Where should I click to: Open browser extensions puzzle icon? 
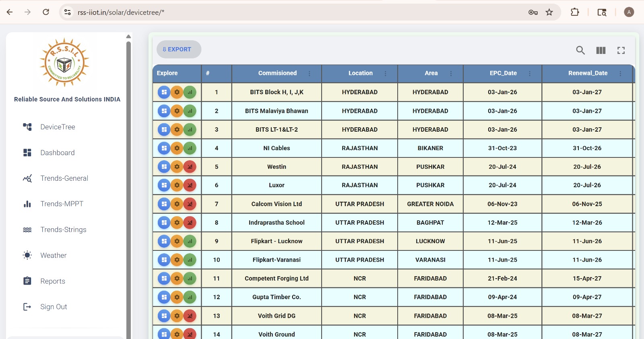[575, 12]
